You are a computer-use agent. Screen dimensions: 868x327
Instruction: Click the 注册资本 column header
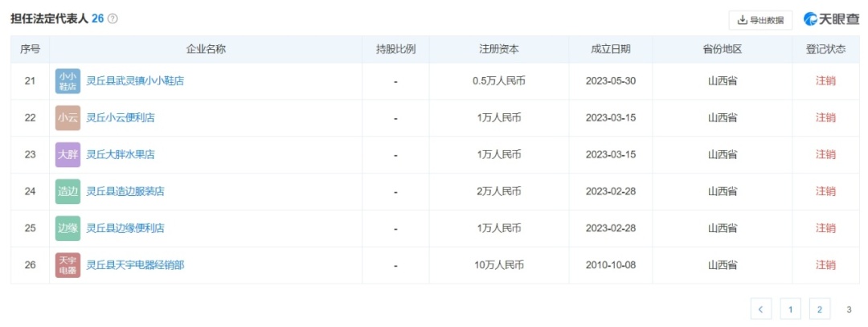pos(498,49)
